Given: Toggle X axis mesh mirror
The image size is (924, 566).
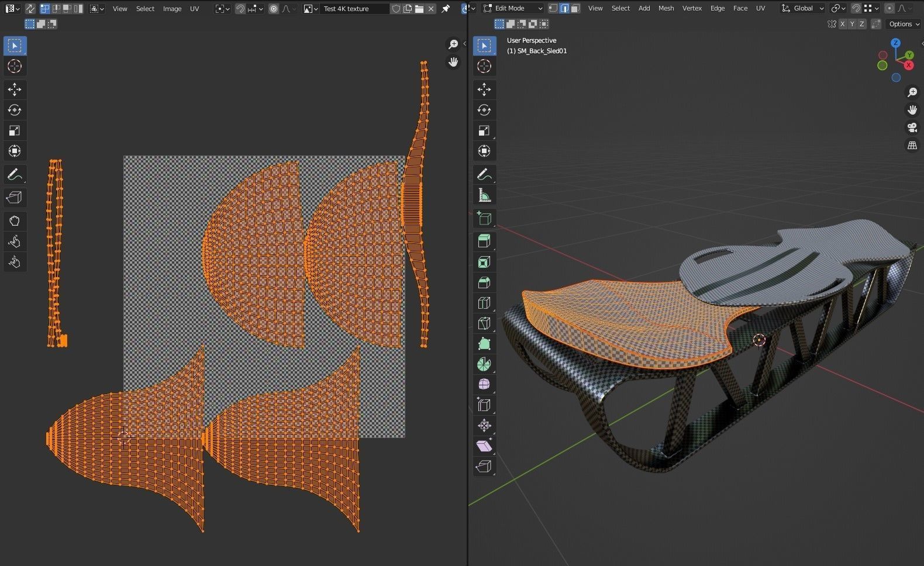Looking at the screenshot, I should (x=842, y=24).
